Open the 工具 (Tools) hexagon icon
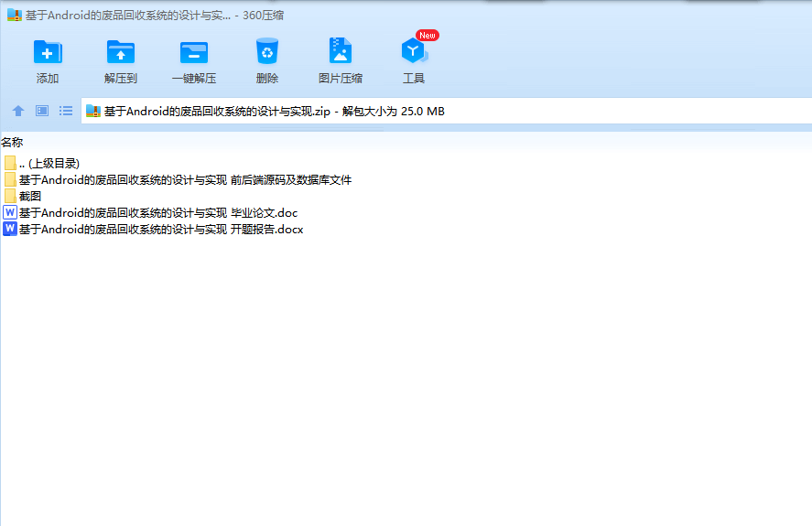The image size is (812, 526). (414, 50)
